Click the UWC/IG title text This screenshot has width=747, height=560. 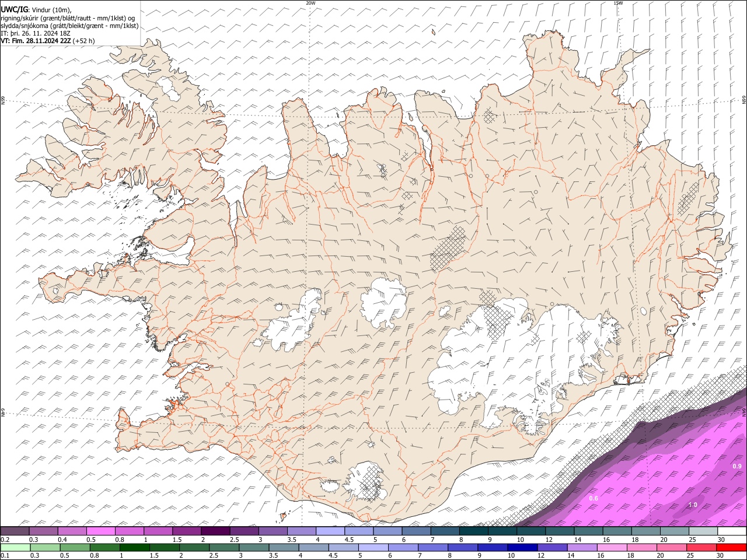click(14, 9)
